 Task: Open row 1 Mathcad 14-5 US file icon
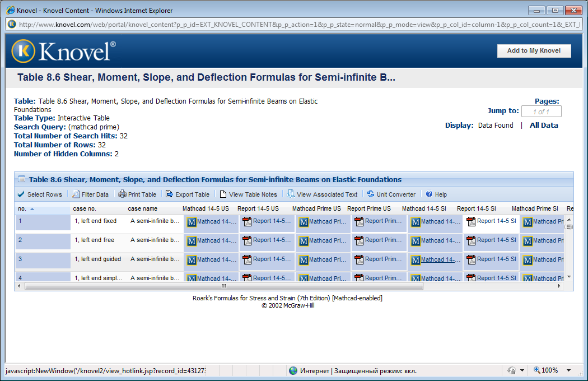[x=192, y=222]
